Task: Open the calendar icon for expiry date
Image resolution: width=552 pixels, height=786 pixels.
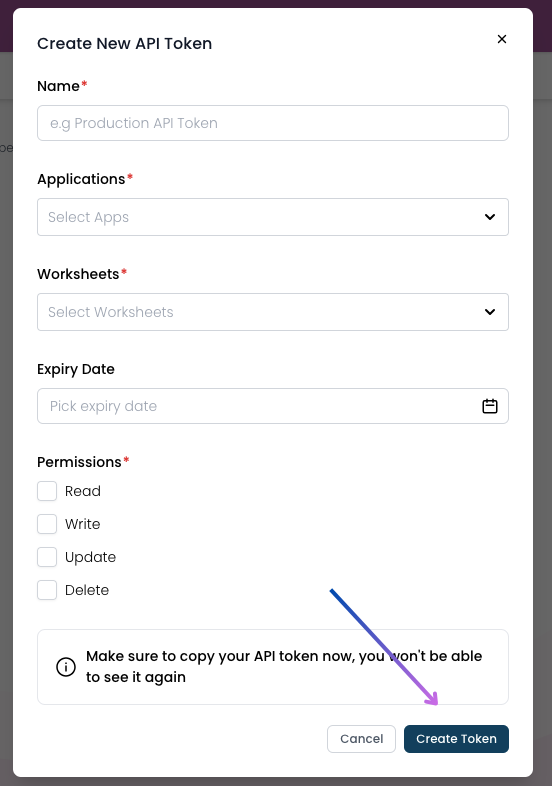Action: click(490, 406)
